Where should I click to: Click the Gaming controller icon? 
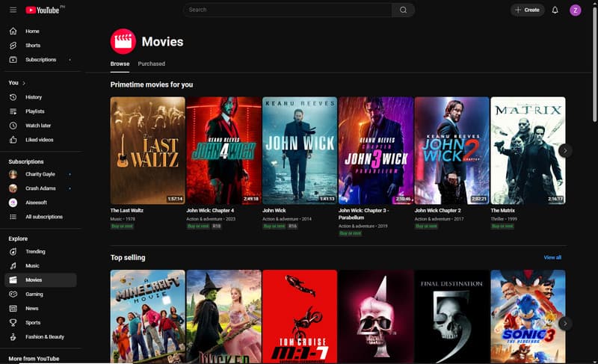pyautogui.click(x=13, y=294)
